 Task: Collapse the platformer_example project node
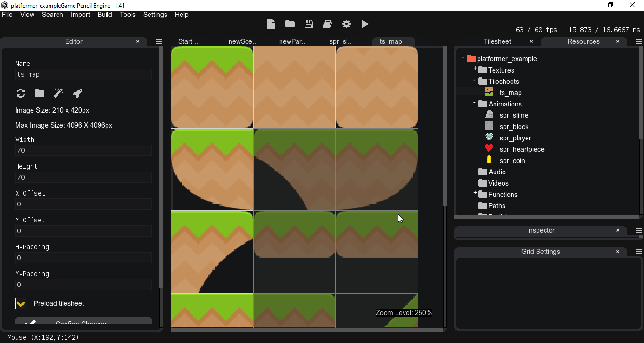click(x=463, y=57)
